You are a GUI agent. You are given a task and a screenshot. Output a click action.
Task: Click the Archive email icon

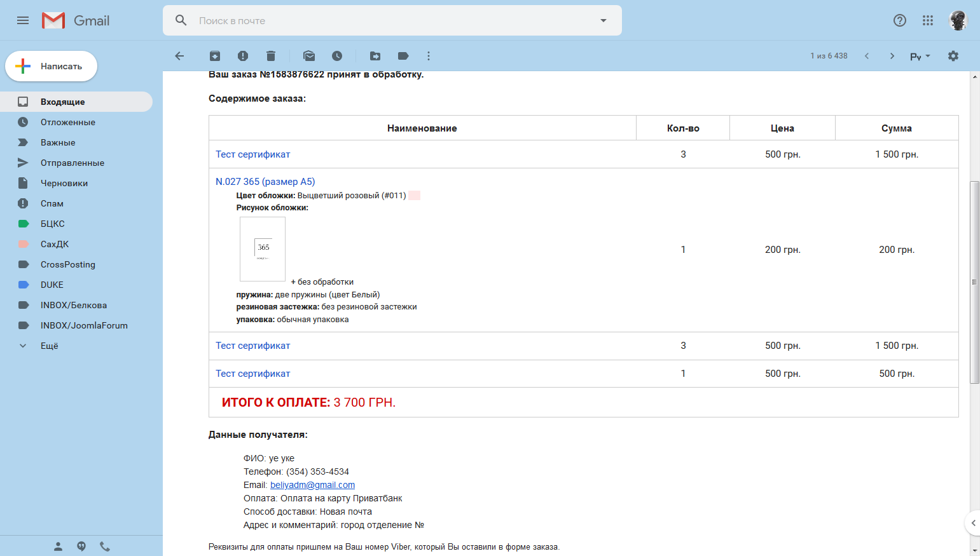tap(215, 56)
